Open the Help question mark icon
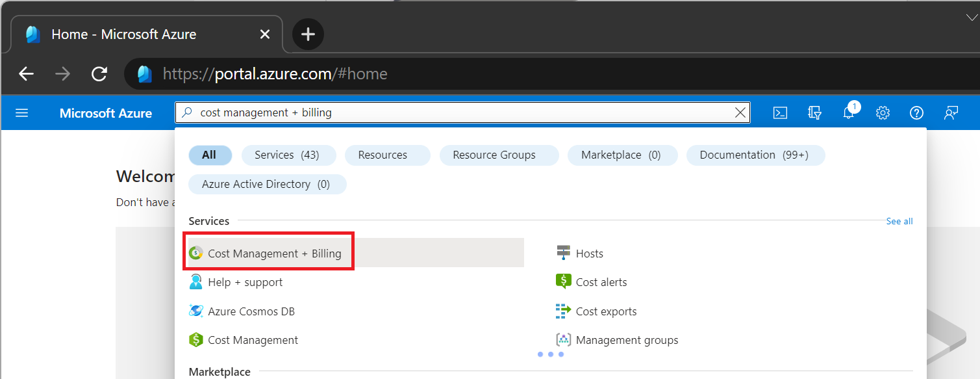 coord(916,113)
